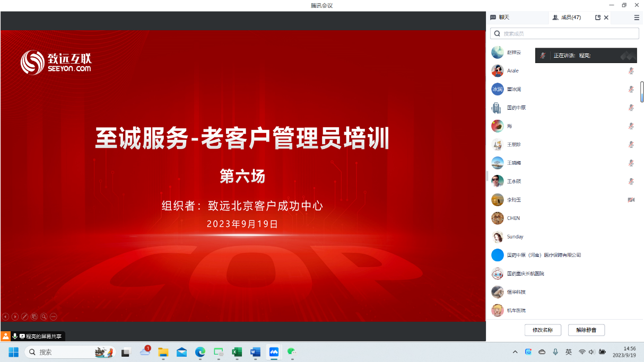The width and height of the screenshot is (644, 362).
Task: Expand the system tray hidden icons chevron
Action: coord(515,352)
